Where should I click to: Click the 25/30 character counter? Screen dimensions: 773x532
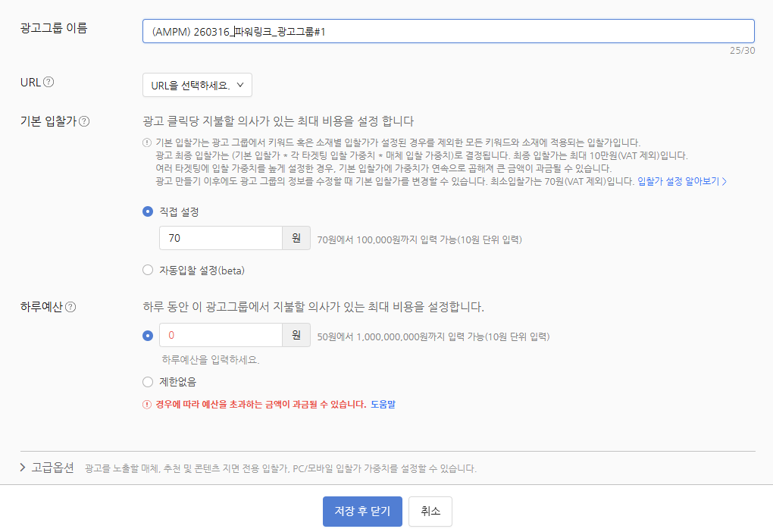click(742, 51)
